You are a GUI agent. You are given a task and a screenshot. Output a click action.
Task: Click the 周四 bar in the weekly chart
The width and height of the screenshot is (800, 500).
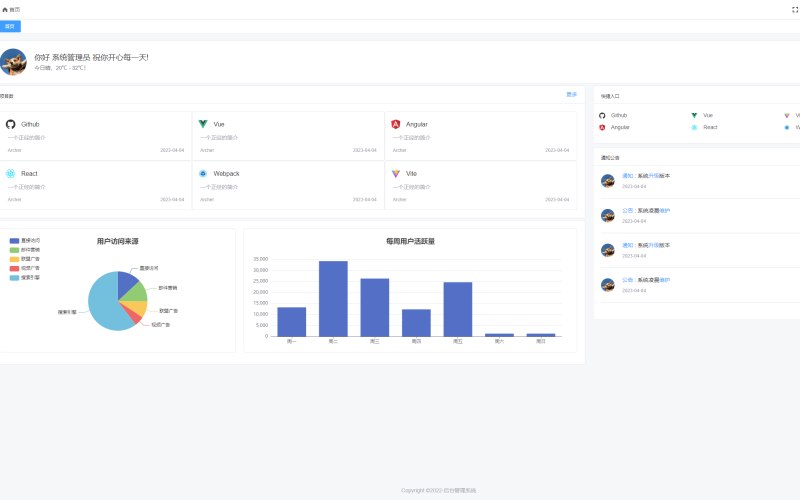416,323
